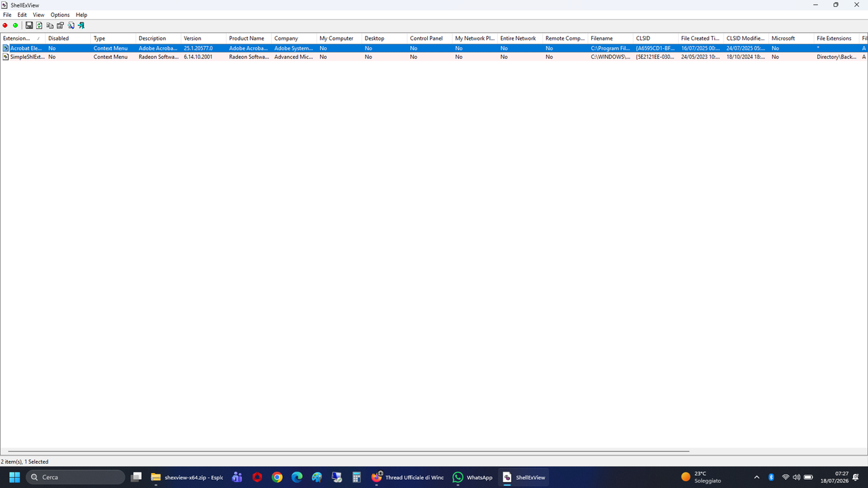868x488 pixels.
Task: Click the {5E2121EE CLSID cell
Action: click(x=655, y=57)
